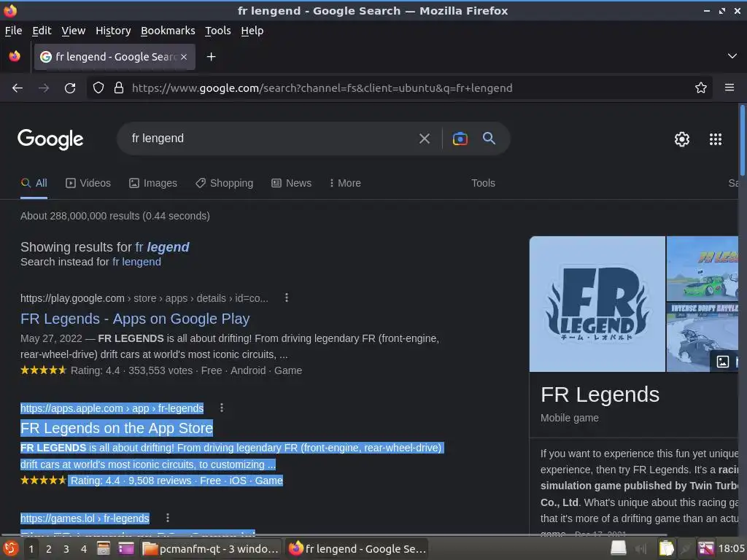Bookmark this page with the star icon

point(701,87)
